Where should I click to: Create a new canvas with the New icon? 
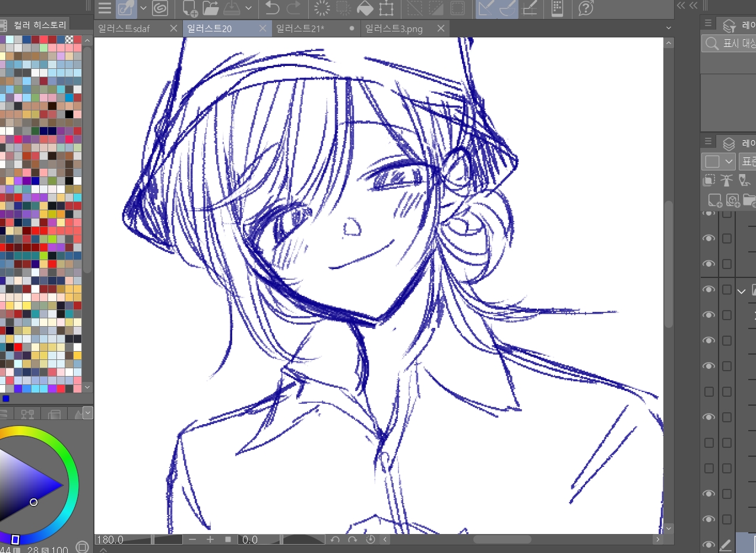pyautogui.click(x=189, y=8)
